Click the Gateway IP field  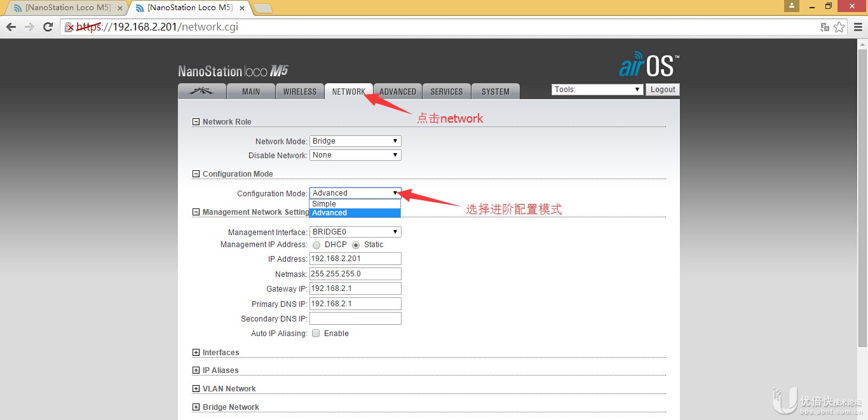click(x=355, y=288)
